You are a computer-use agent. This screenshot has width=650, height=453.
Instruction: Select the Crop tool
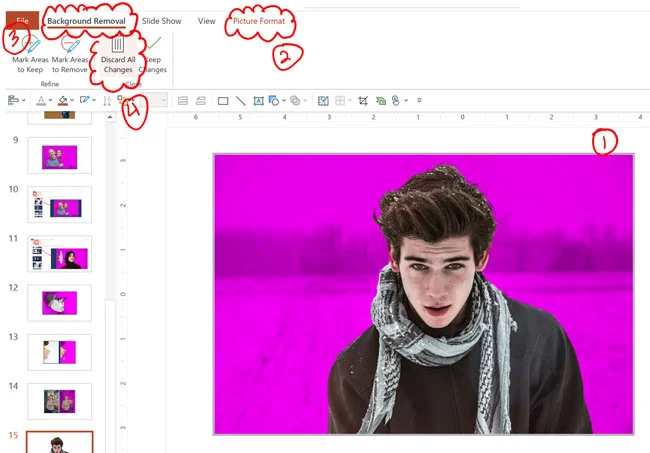(x=363, y=101)
